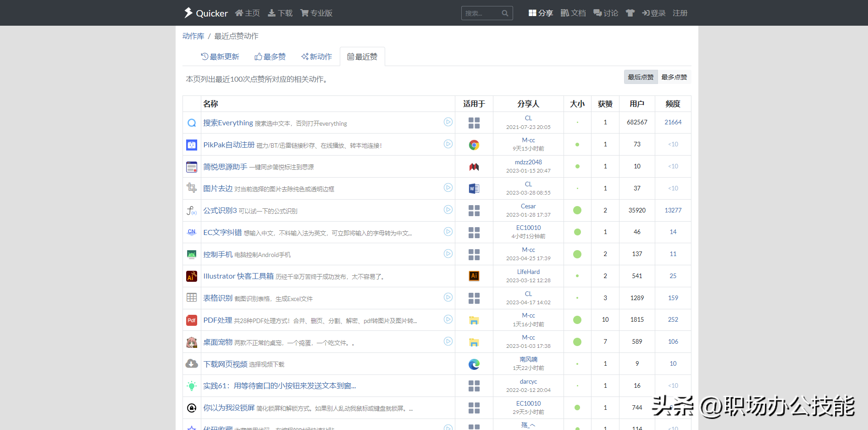The width and height of the screenshot is (868, 430).
Task: Click the play icon for 控制手机
Action: tap(448, 254)
